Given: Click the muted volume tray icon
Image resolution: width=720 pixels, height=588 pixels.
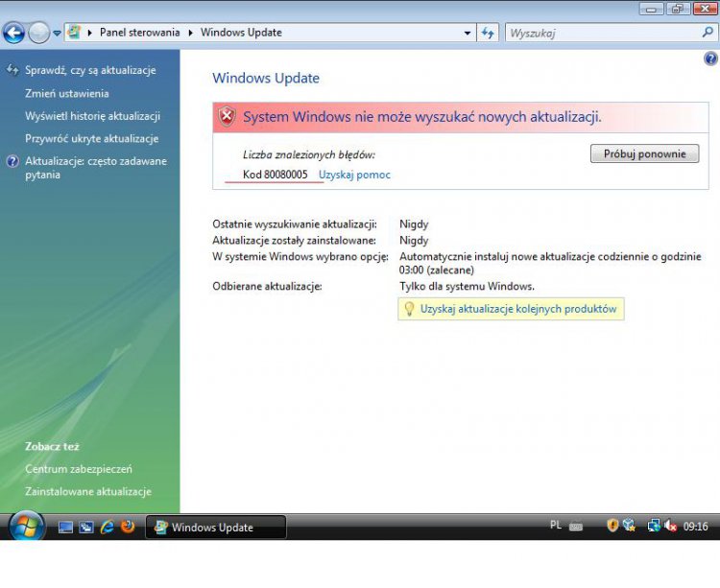Looking at the screenshot, I should click(x=670, y=526).
